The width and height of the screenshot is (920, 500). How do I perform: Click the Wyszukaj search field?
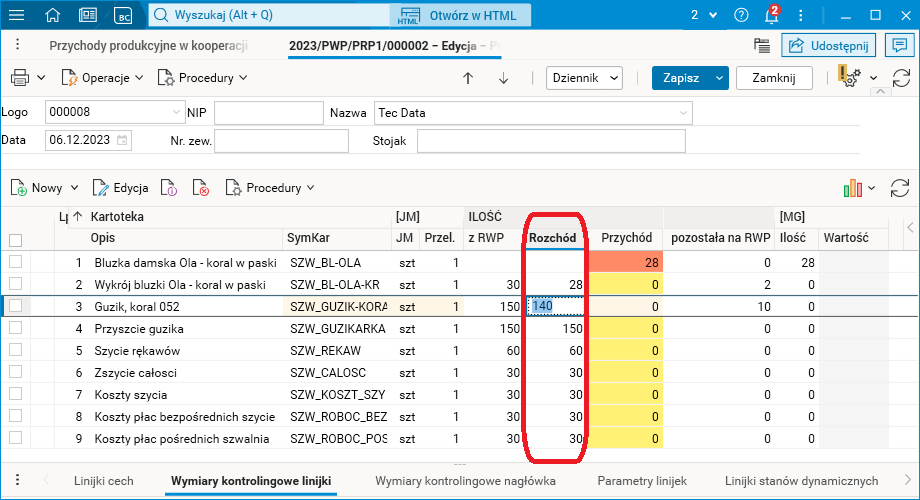[x=269, y=15]
